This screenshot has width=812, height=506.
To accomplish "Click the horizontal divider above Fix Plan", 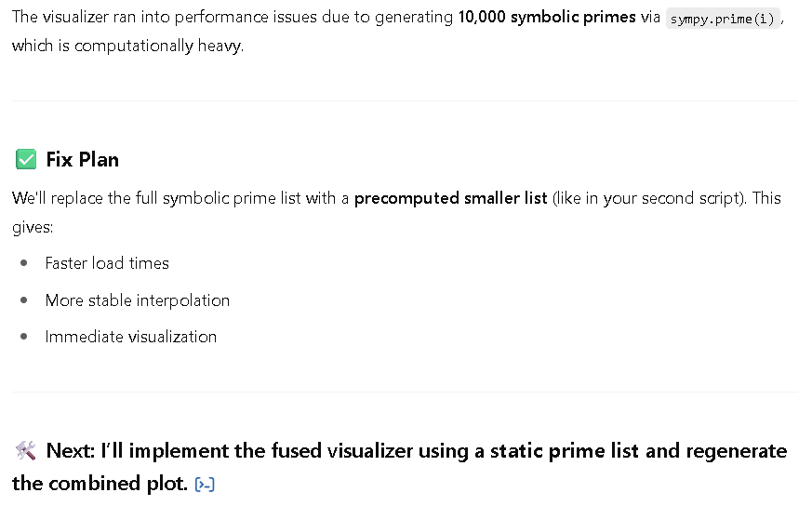I will click(405, 101).
